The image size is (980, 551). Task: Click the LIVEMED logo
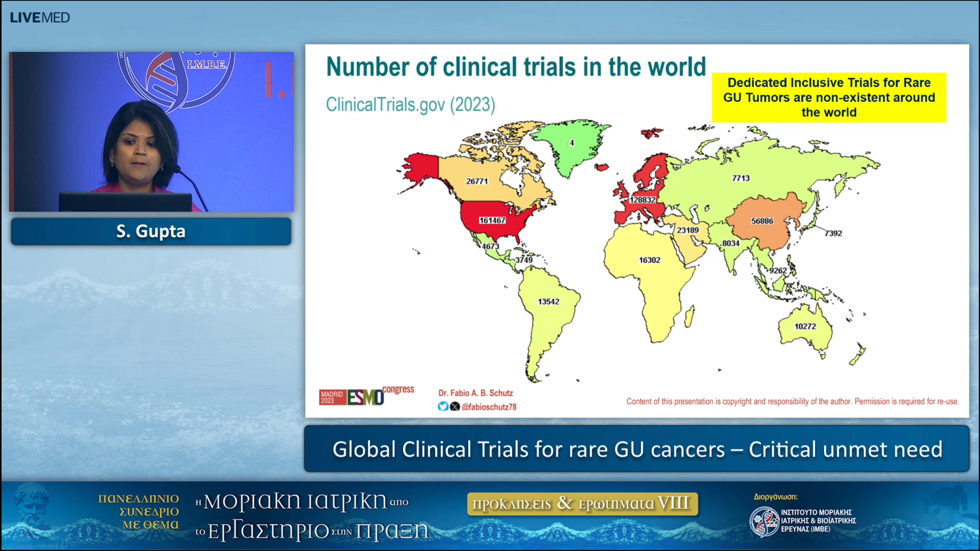[40, 18]
